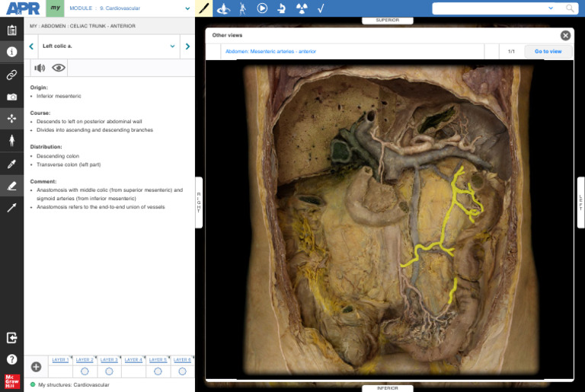Click the RIGHT side orientation tab
This screenshot has width=585, height=392.
[199, 202]
